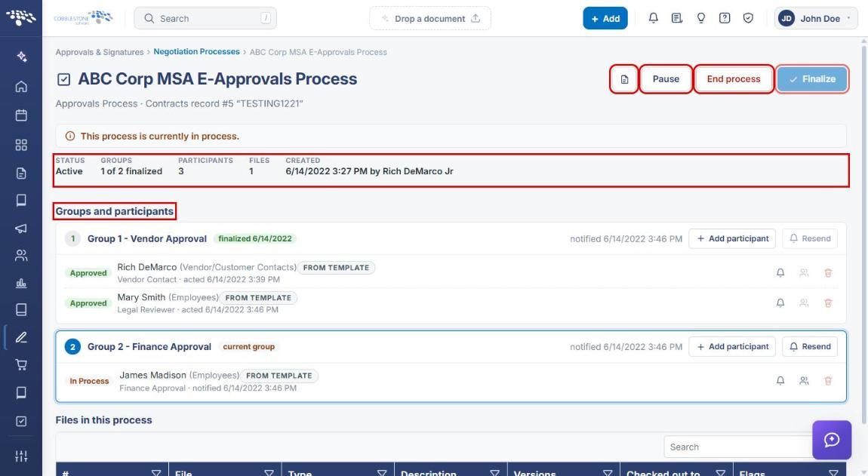The image size is (868, 476).
Task: Open the people icon in sidebar
Action: (x=21, y=255)
